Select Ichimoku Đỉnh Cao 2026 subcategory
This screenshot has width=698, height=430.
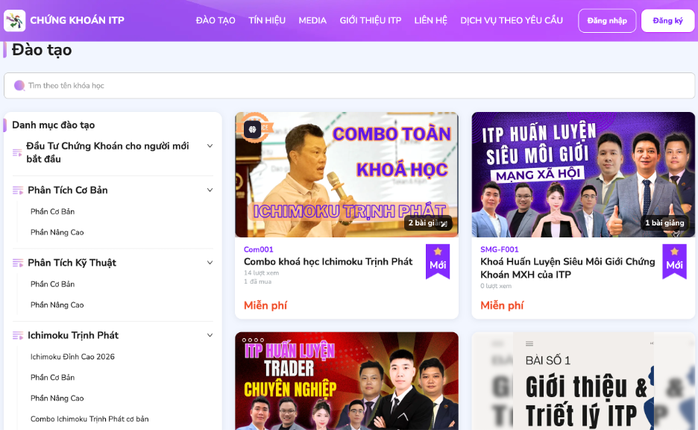click(x=72, y=357)
